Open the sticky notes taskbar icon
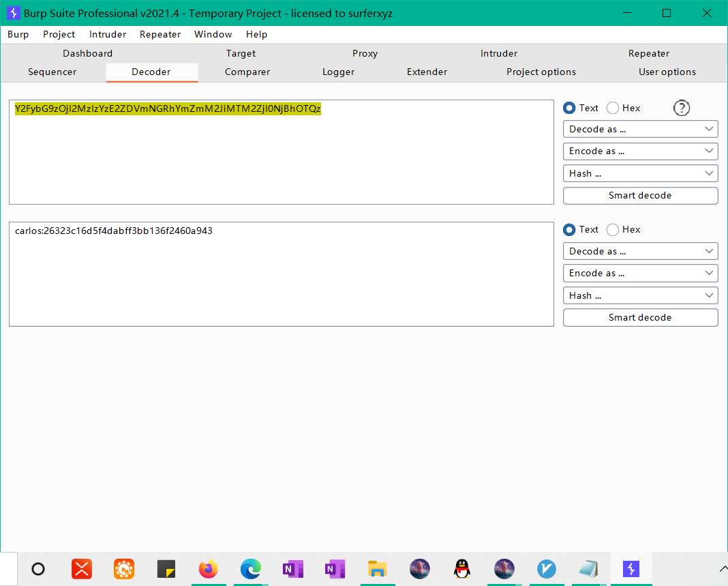 tap(166, 569)
